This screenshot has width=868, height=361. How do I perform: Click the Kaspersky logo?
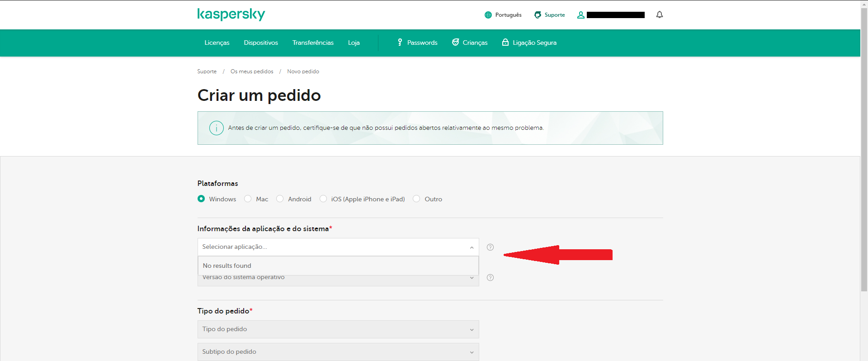(x=231, y=14)
